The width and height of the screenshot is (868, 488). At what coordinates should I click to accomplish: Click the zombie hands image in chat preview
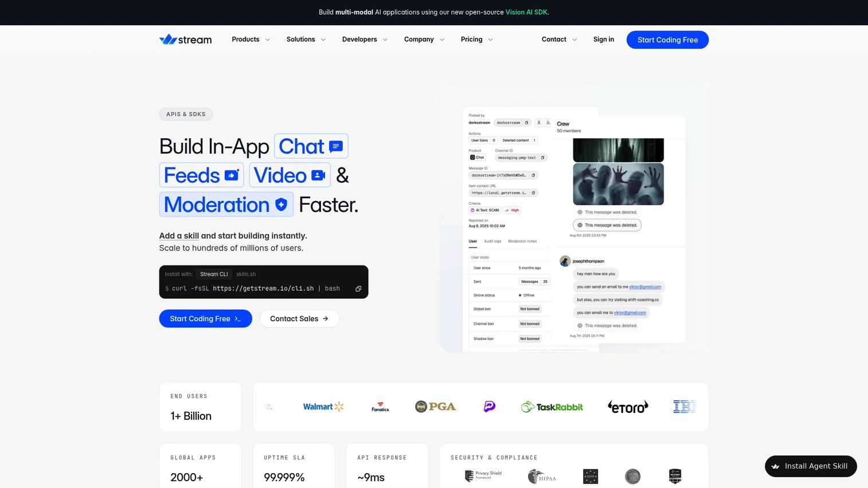[618, 184]
